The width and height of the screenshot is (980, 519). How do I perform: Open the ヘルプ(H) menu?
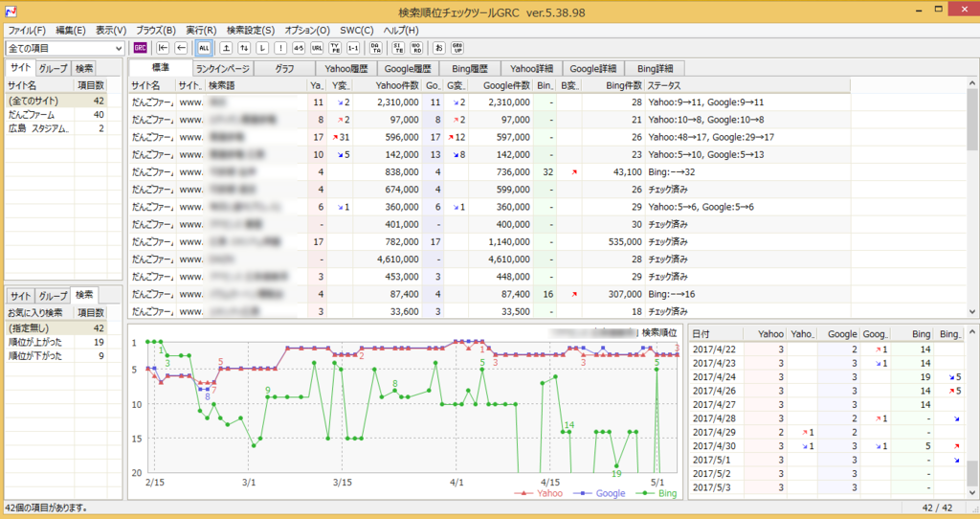(x=401, y=30)
